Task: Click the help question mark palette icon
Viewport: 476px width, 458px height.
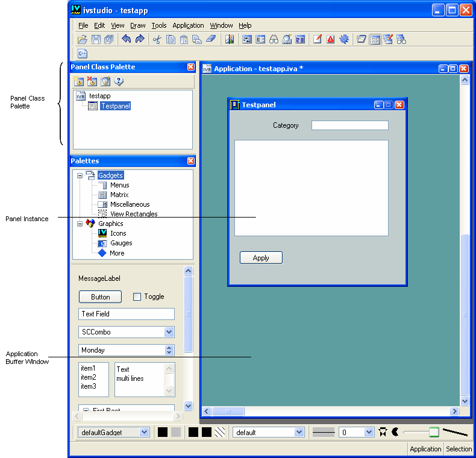Action: (x=119, y=81)
